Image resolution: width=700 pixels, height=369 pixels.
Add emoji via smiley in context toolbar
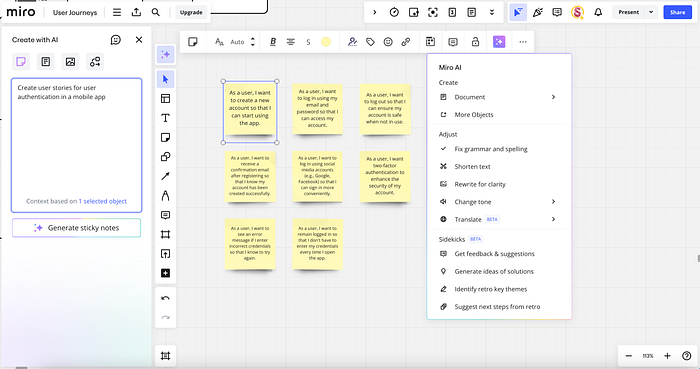[388, 42]
